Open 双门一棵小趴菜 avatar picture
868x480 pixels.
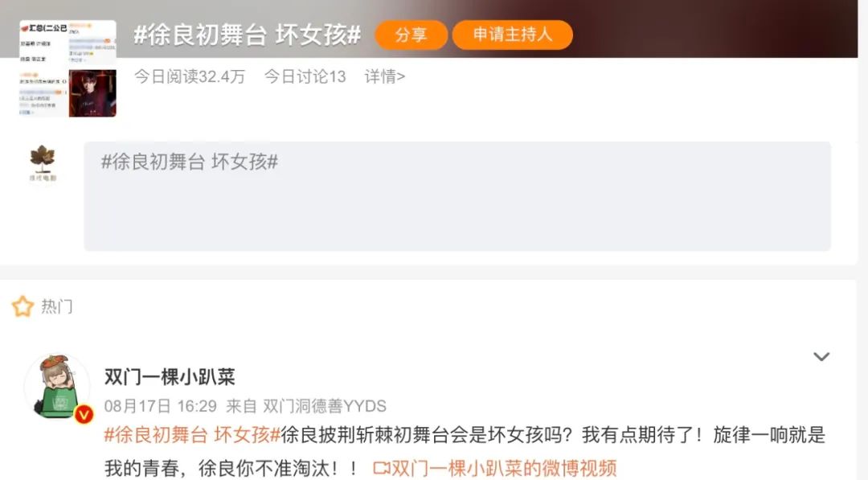57,387
